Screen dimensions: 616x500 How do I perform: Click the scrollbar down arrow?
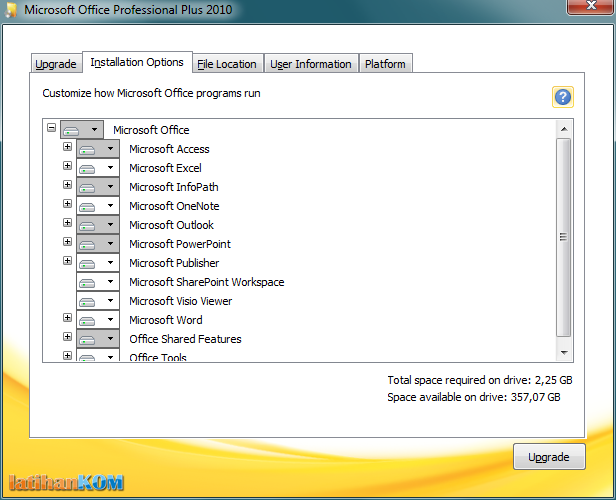tap(564, 352)
